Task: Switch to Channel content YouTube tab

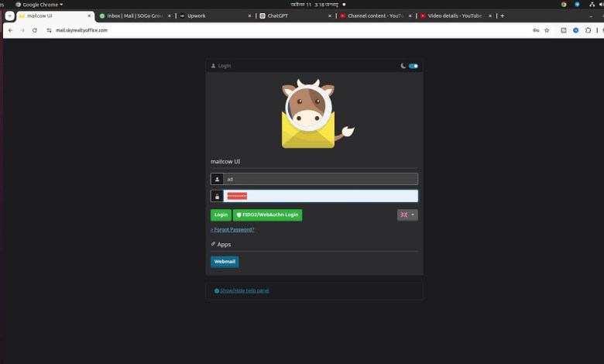Action: (375, 15)
